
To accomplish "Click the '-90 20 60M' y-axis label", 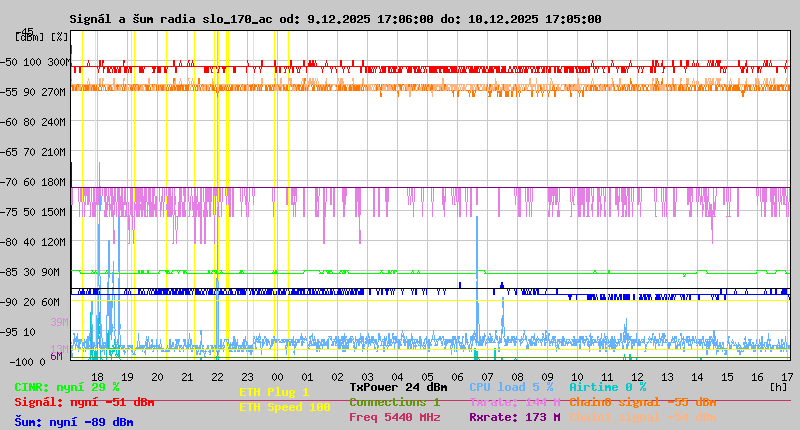I will pyautogui.click(x=31, y=302).
